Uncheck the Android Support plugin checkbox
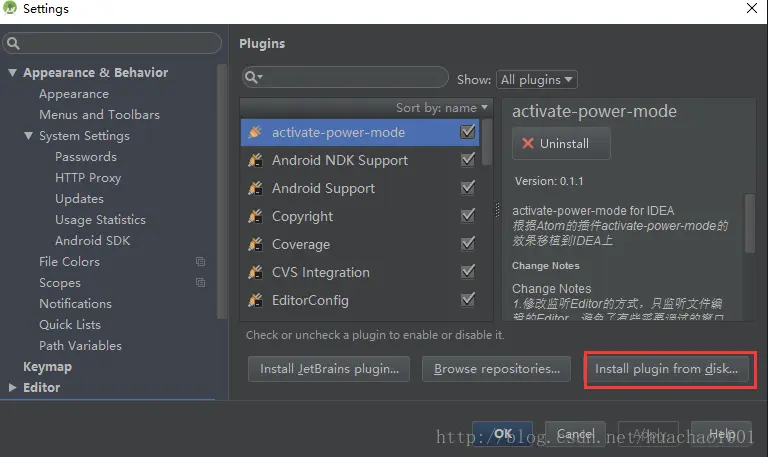This screenshot has height=457, width=768. click(x=468, y=187)
